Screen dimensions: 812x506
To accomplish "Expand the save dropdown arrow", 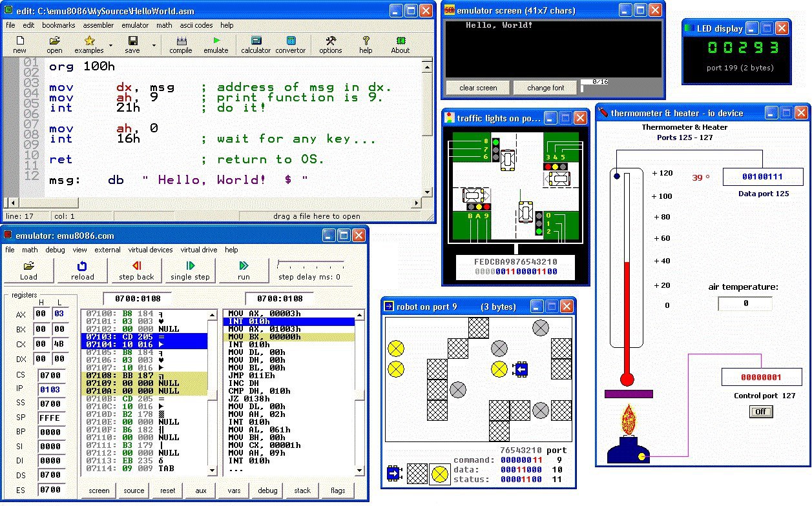I will (x=153, y=46).
